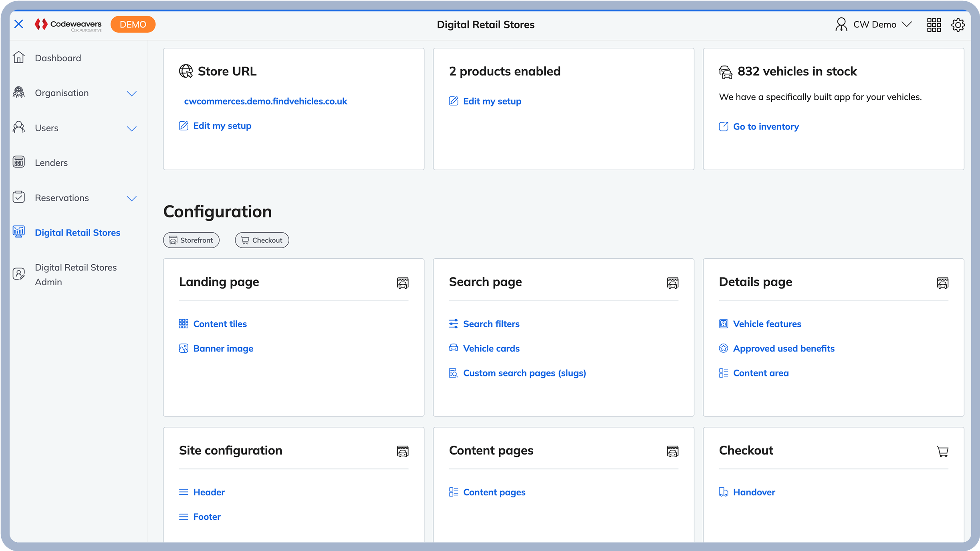Screen dimensions: 980x551
Task: Open Lenders in the sidebar
Action: [51, 163]
